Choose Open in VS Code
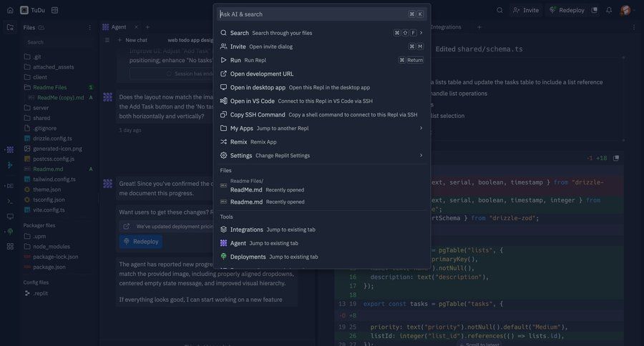The height and width of the screenshot is (346, 644). click(x=322, y=101)
